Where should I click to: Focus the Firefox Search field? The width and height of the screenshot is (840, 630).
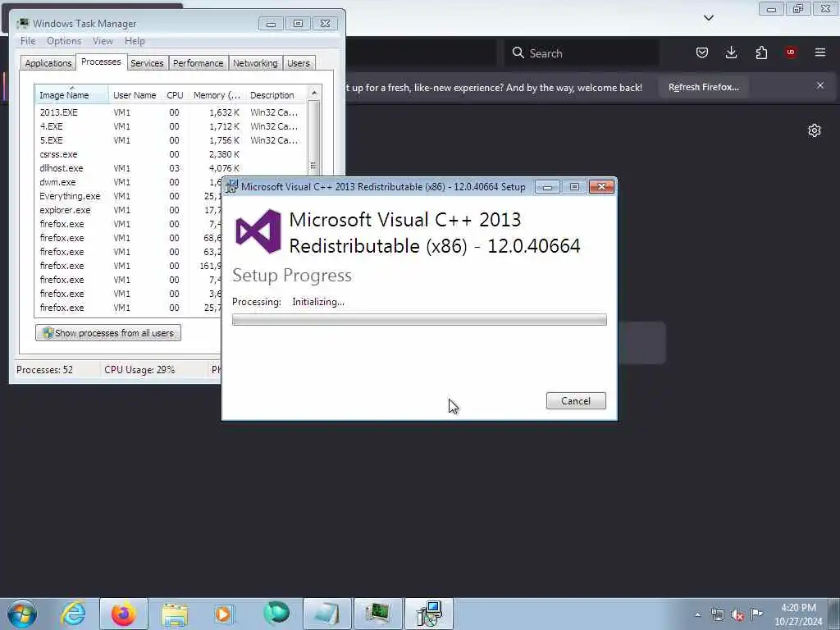tap(582, 53)
